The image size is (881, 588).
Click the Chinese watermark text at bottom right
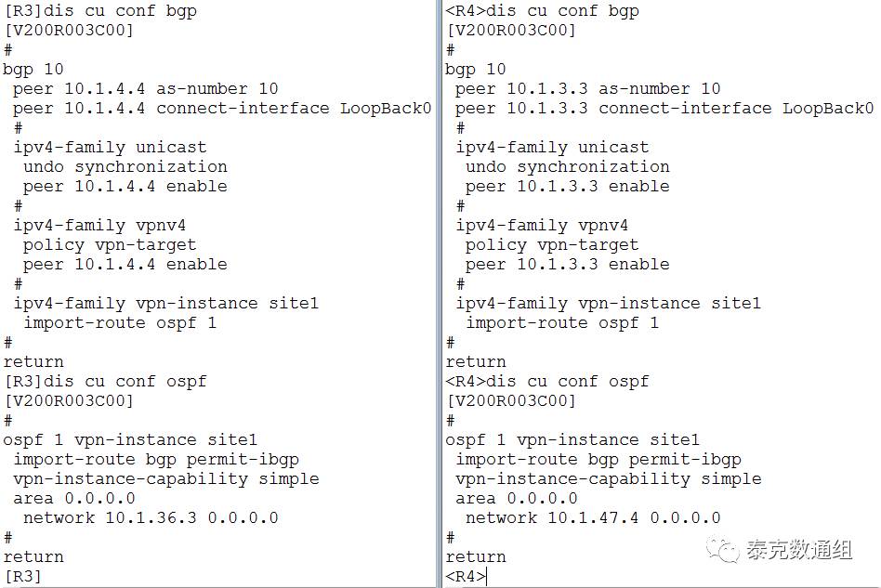click(799, 549)
